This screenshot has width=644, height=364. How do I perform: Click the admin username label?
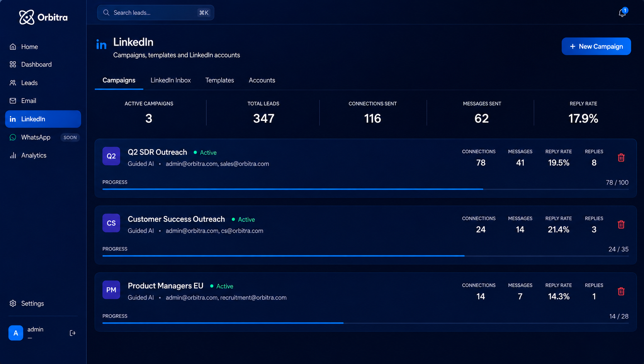click(x=35, y=329)
